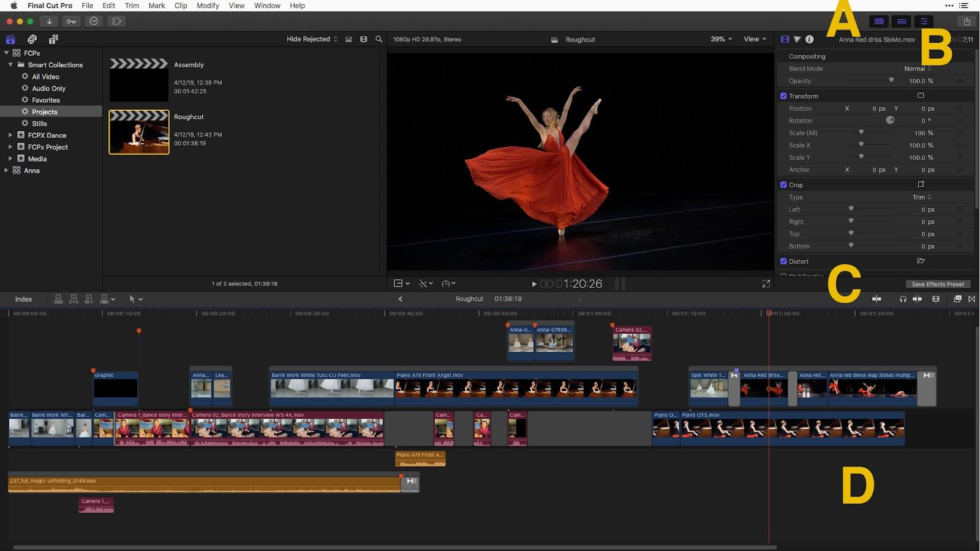Toggle the Distort on-screen controls icon
980x551 pixels.
(921, 261)
